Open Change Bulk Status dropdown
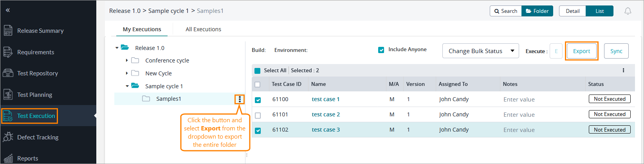Image resolution: width=644 pixels, height=164 pixels. (480, 51)
